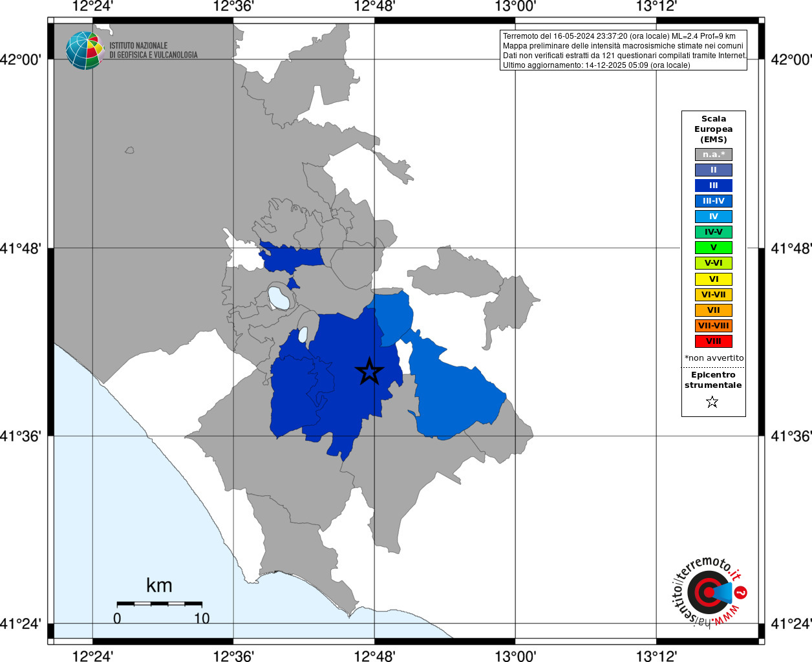Screen dimensions: 812x662
Task: Click the top axis label 12°24'
Action: point(92,6)
